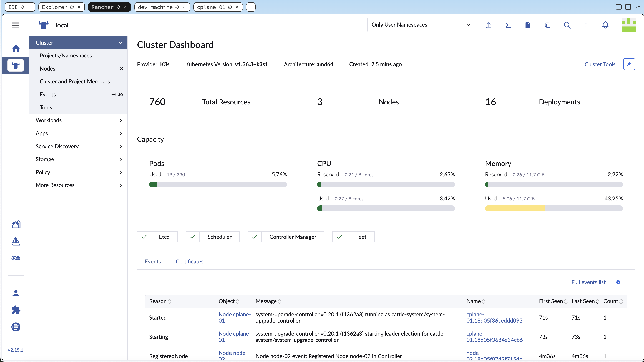
Task: Click the Etcd status badge
Action: (157, 237)
